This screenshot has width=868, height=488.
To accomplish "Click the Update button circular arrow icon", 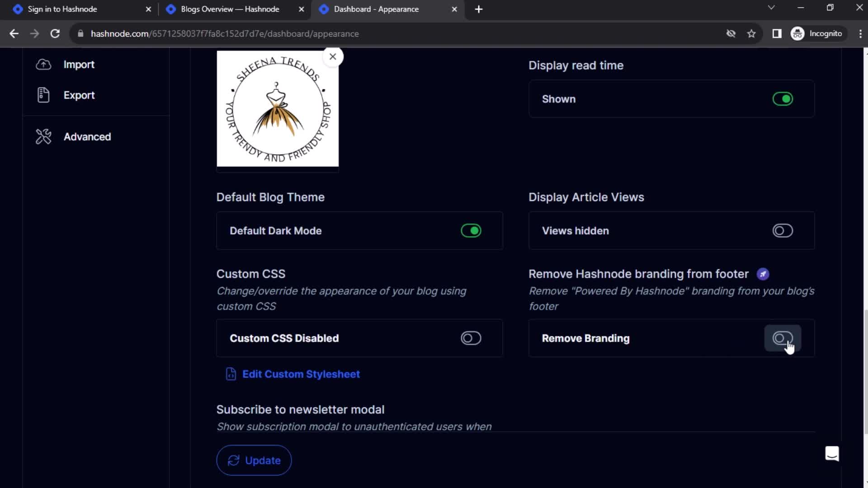I will pyautogui.click(x=233, y=460).
